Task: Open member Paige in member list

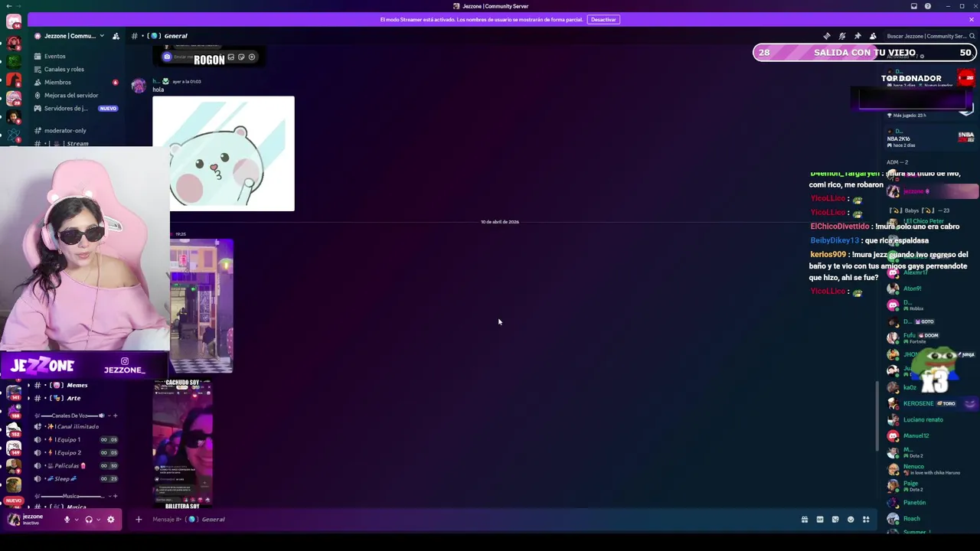Action: pos(930,486)
